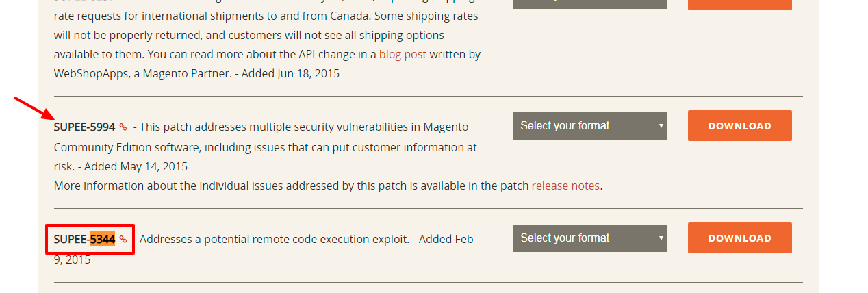The width and height of the screenshot is (868, 293).
Task: Click the 'Added May 14, 2015' text
Action: (136, 166)
